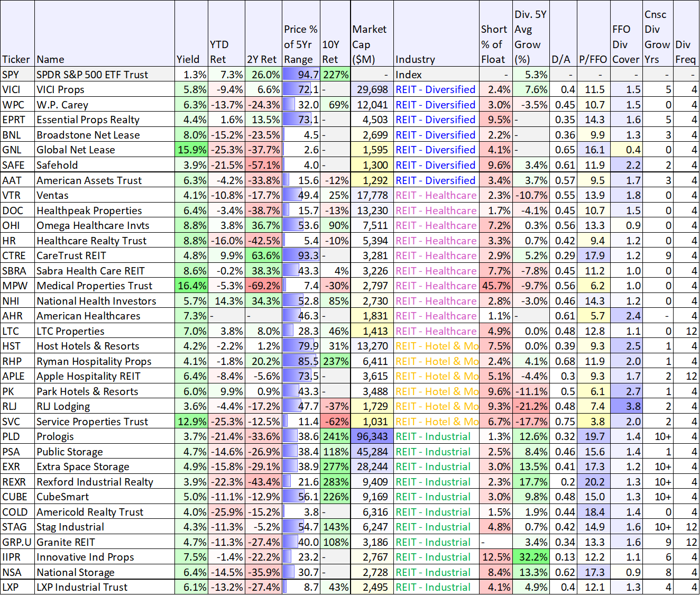Click Prologis market cap 96,343
The height and width of the screenshot is (595, 700).
tap(372, 436)
